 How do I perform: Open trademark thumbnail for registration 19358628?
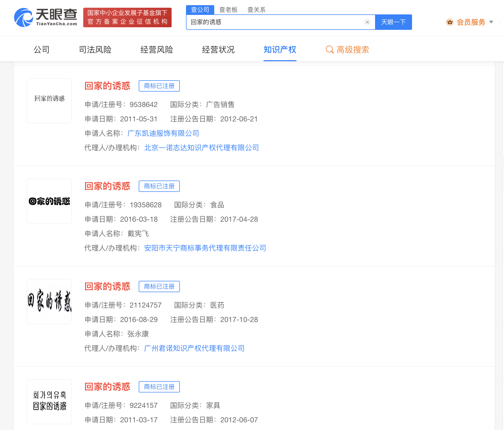pyautogui.click(x=49, y=201)
